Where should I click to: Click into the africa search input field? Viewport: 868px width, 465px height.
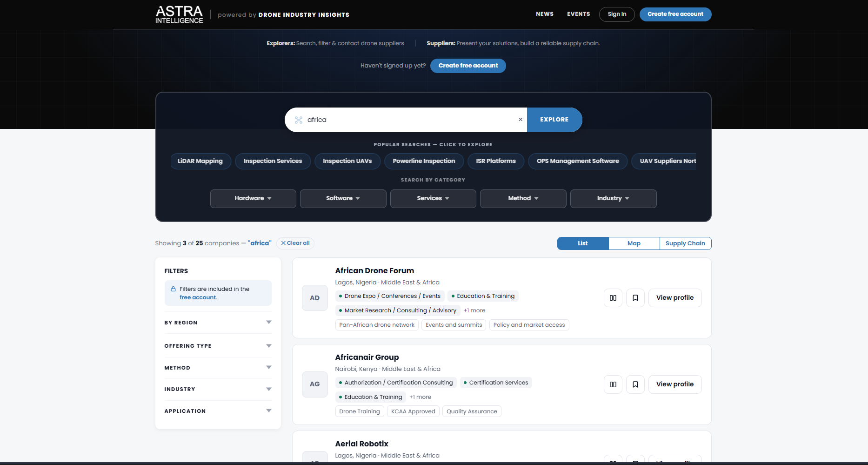[x=409, y=120]
